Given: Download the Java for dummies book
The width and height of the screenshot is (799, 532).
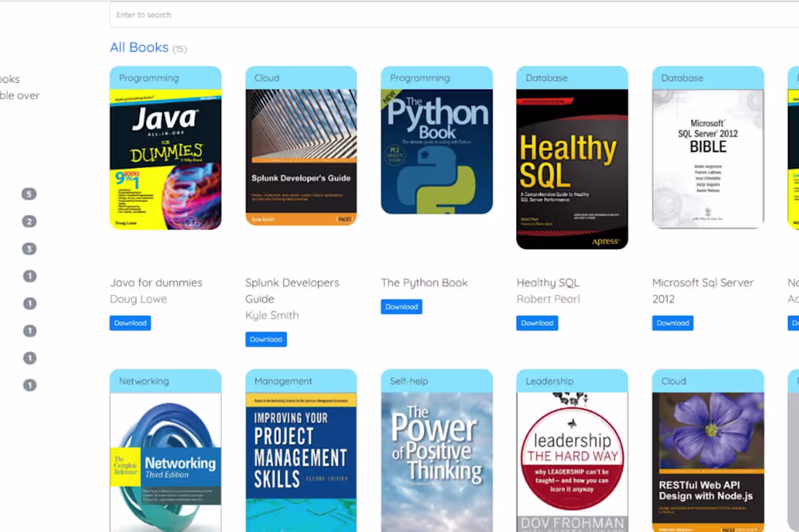Looking at the screenshot, I should [x=130, y=323].
